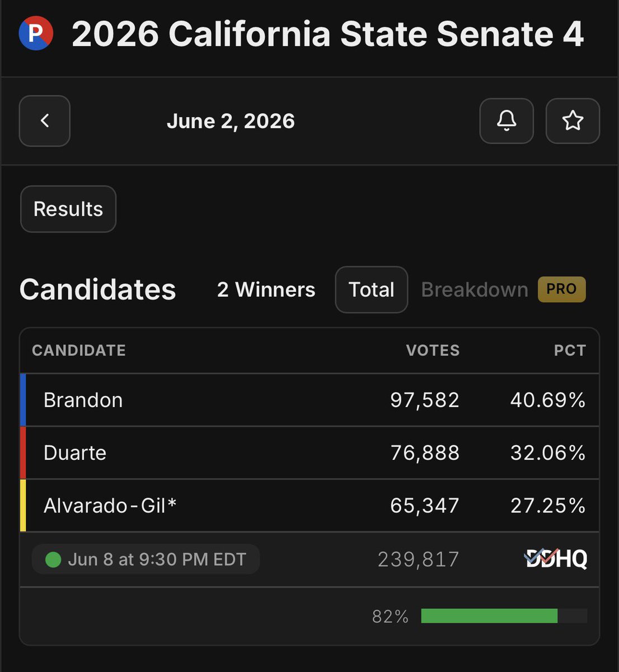The height and width of the screenshot is (672, 619).
Task: Select the Brandon candidate row
Action: [x=309, y=400]
